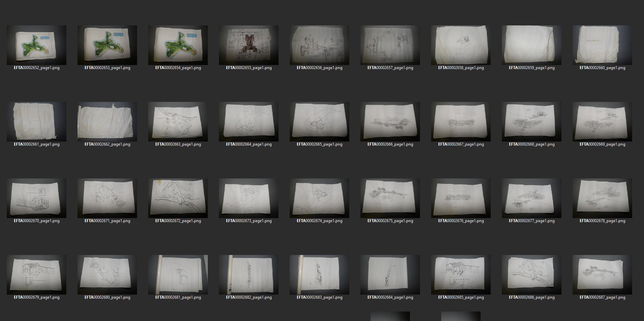This screenshot has width=644, height=321.
Task: Click the filename text EFTA00002687_page1.png
Action: click(x=602, y=297)
